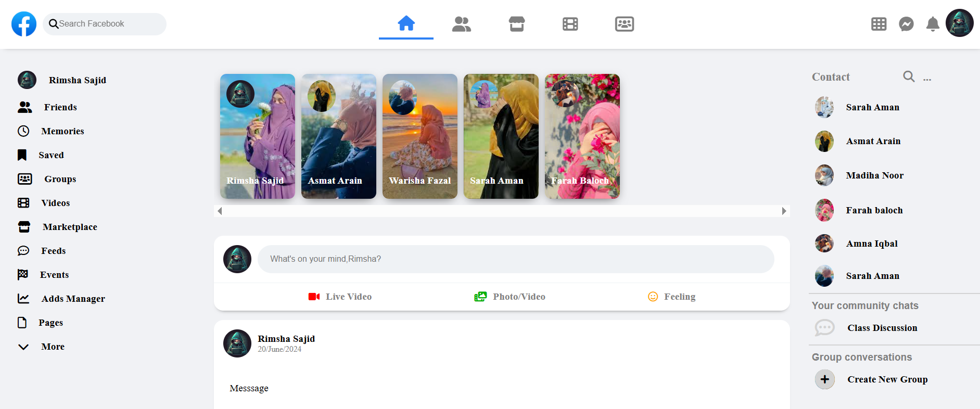The image size is (980, 409).
Task: Open the Home tab icon
Action: point(406,23)
